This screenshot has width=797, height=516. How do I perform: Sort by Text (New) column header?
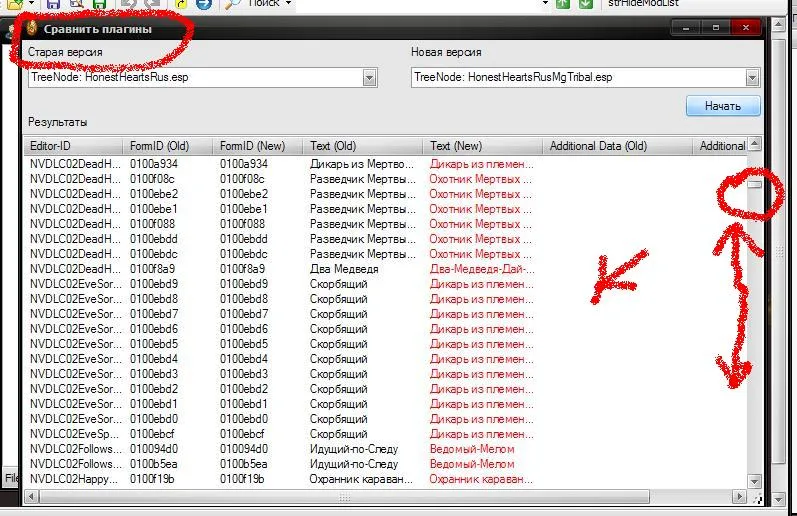pos(482,146)
